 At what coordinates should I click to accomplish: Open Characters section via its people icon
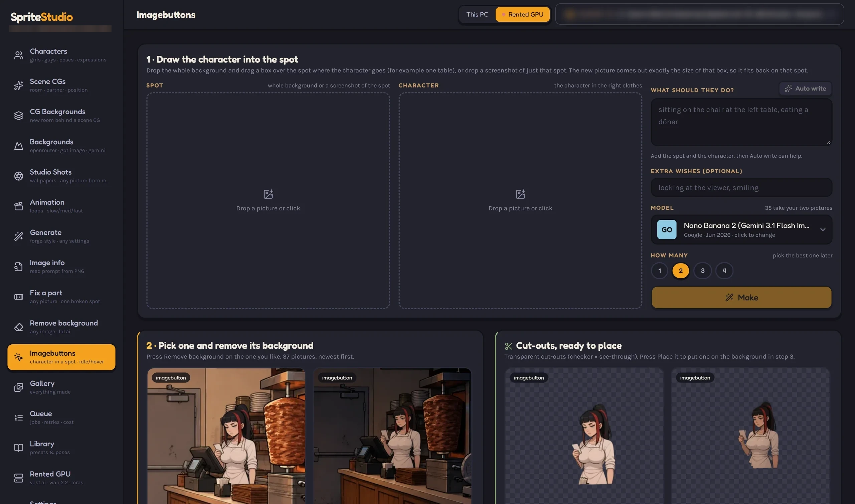coord(19,55)
